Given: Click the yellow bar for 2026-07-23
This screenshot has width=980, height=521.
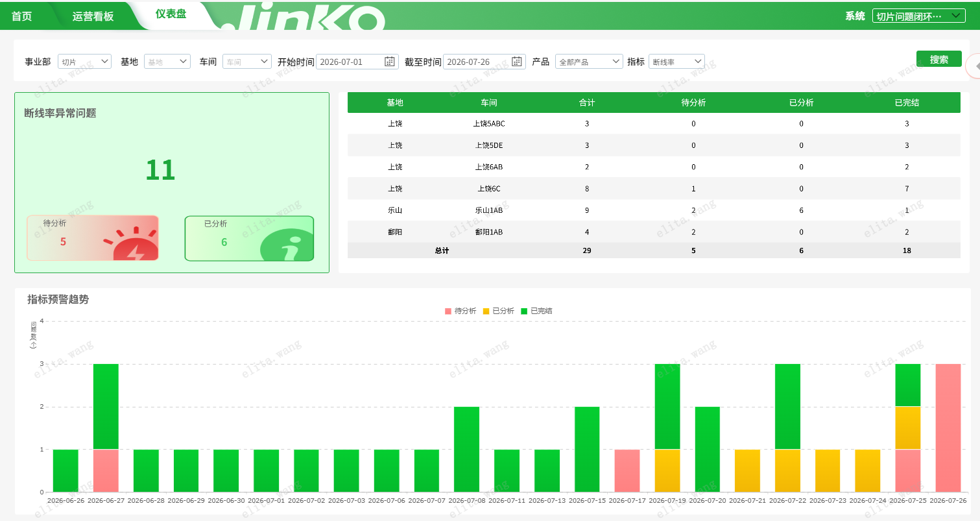Looking at the screenshot, I should coord(828,470).
